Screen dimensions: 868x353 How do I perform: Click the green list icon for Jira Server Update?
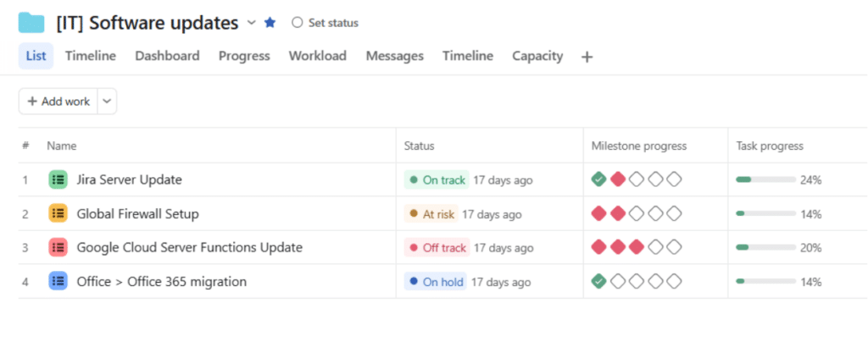58,179
